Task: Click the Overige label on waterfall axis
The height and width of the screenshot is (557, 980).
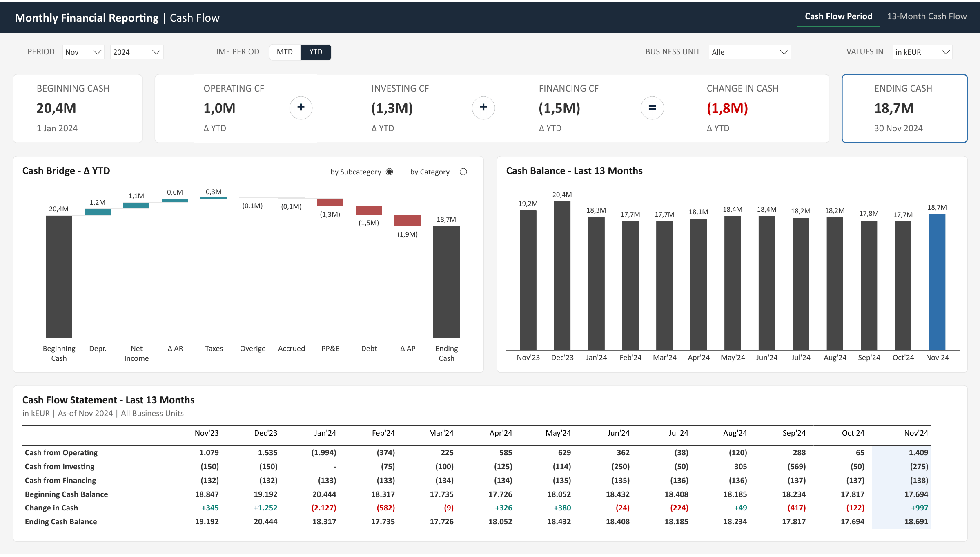Action: pyautogui.click(x=253, y=349)
